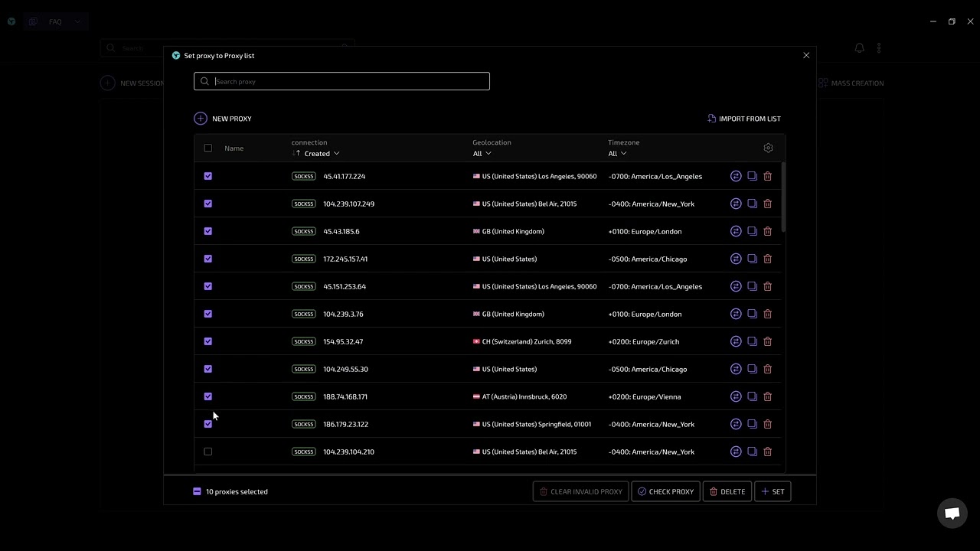Copy the 104.239.107.249 proxy with its copy icon

click(x=752, y=204)
